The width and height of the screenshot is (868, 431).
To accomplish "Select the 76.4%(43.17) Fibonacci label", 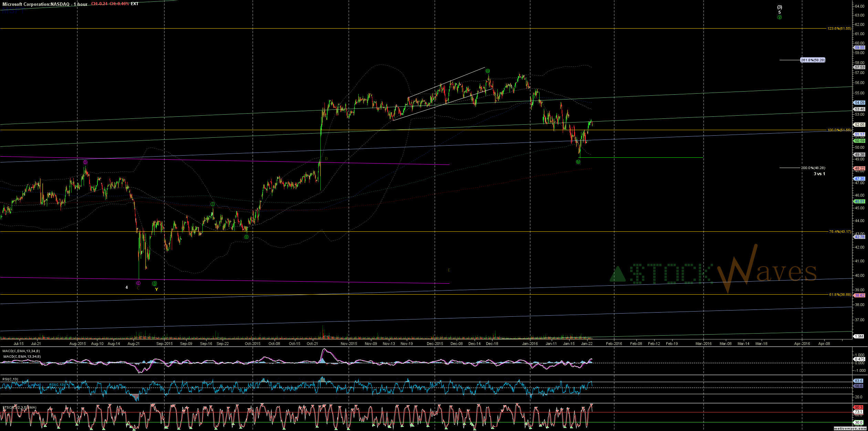I will click(840, 231).
